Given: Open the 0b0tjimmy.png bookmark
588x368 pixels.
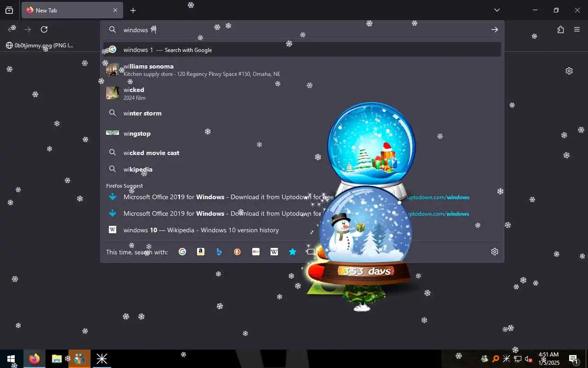Looking at the screenshot, I should tap(40, 45).
